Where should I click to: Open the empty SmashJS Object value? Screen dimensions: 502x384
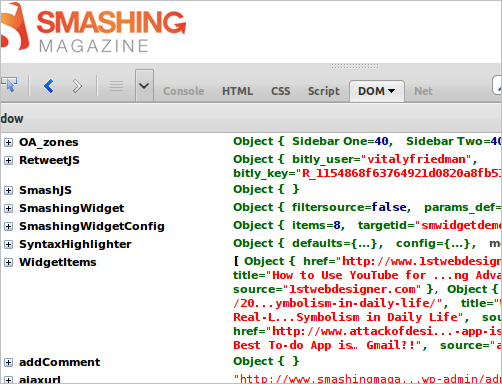266,189
